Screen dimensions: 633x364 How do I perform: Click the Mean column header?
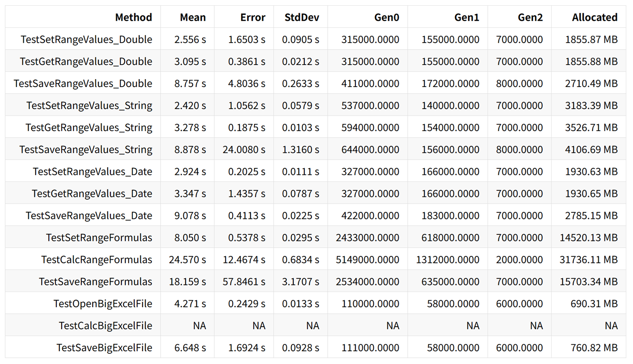tap(193, 17)
